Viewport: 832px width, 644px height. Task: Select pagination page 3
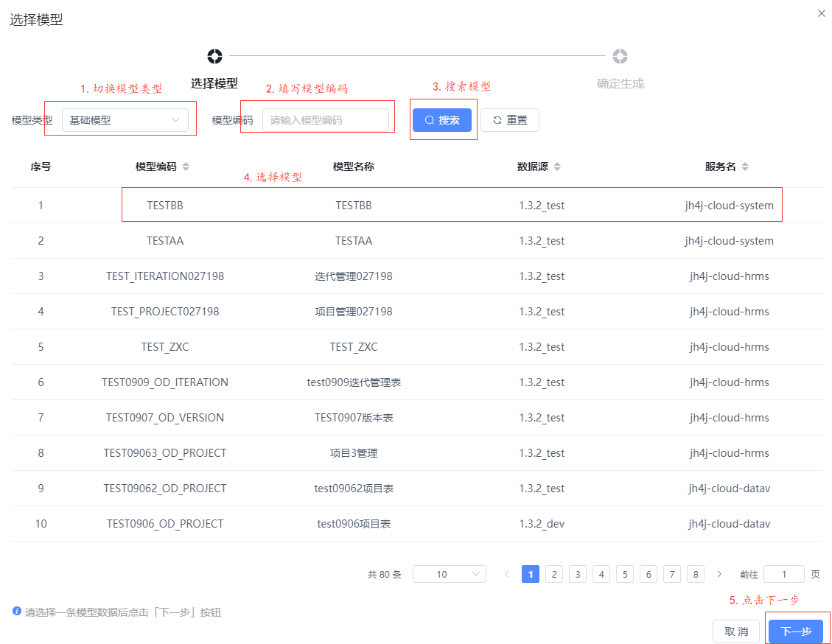tap(578, 574)
